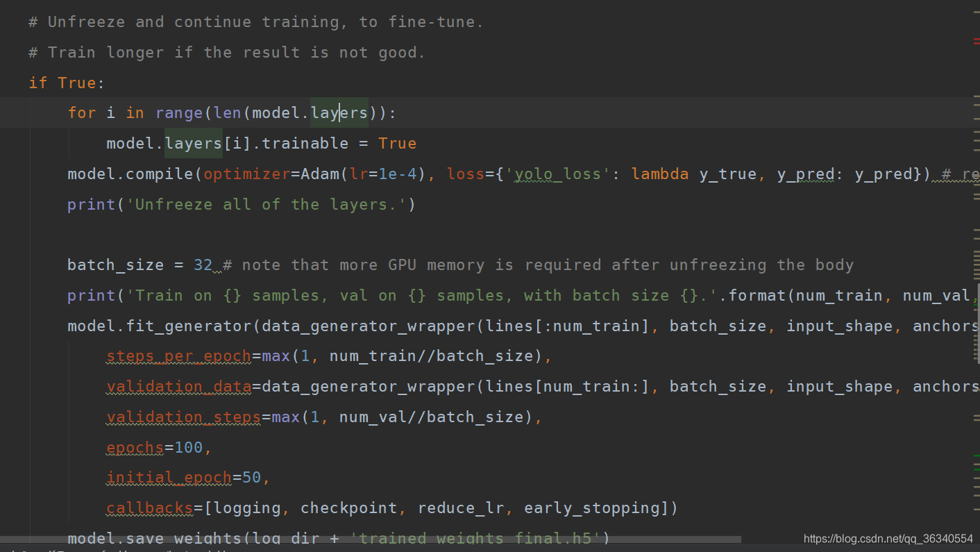The width and height of the screenshot is (980, 552).
Task: Click the "loss" keyword argument
Action: point(466,174)
